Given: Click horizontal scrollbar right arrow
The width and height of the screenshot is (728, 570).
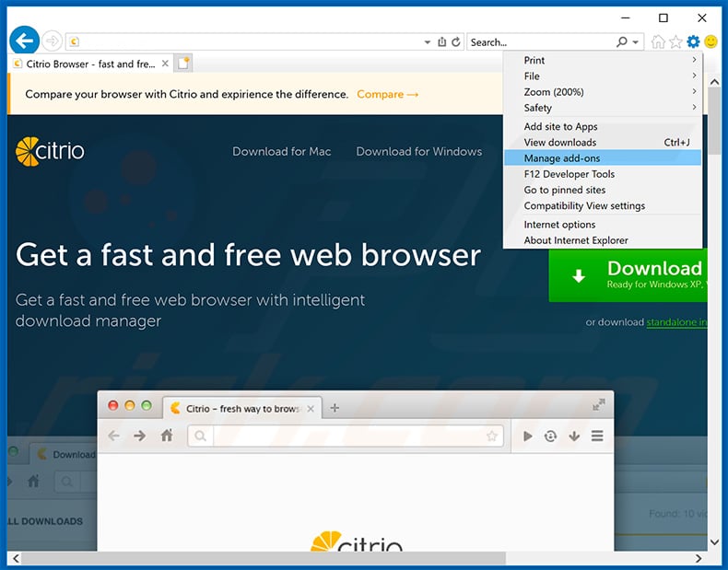Looking at the screenshot, I should pos(699,558).
